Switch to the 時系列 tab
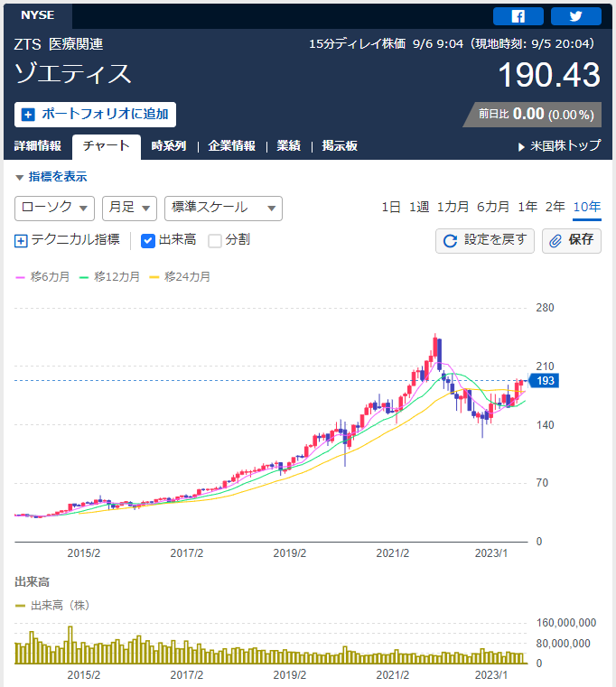Viewport: 616px width, 687px height. click(169, 146)
